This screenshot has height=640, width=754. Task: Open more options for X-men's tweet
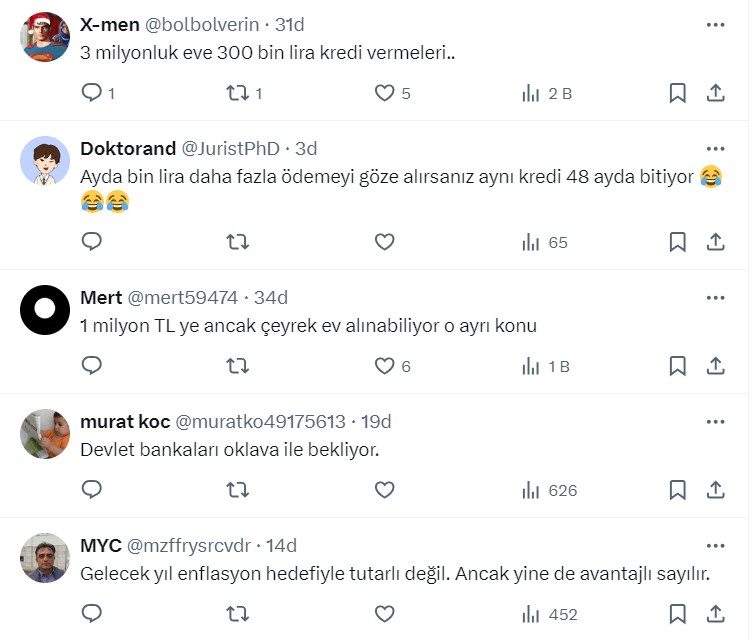click(716, 24)
